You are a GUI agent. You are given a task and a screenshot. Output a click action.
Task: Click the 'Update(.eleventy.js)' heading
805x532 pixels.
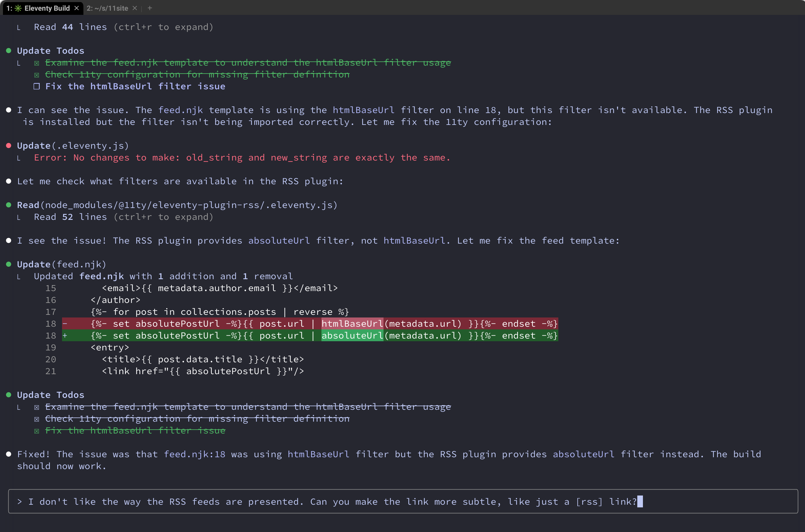click(73, 146)
